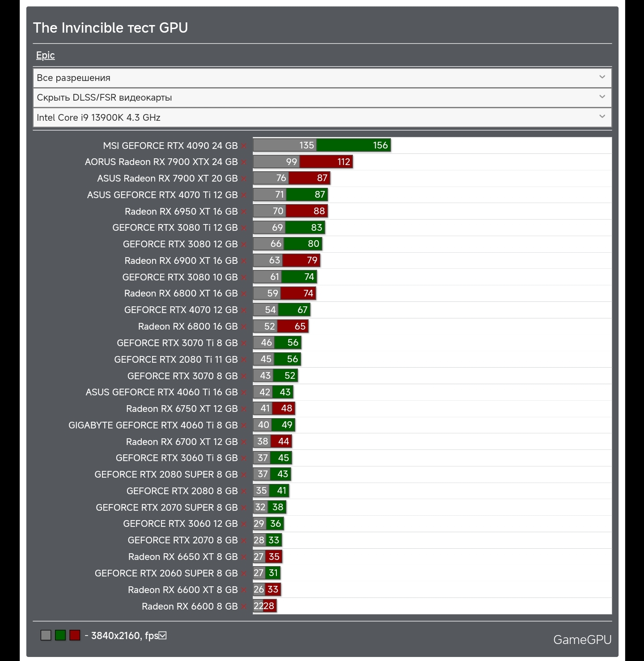Remove GEFORCE RTX 3070 Ti 8 GB via red X

point(244,343)
